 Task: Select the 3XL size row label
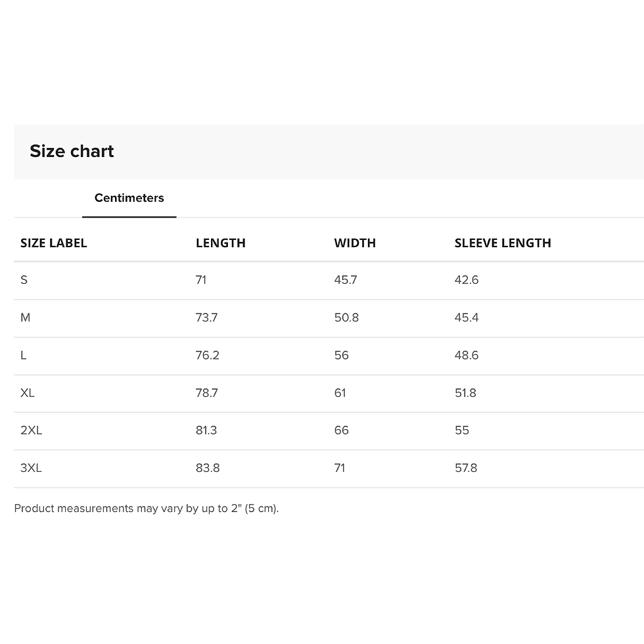click(31, 468)
